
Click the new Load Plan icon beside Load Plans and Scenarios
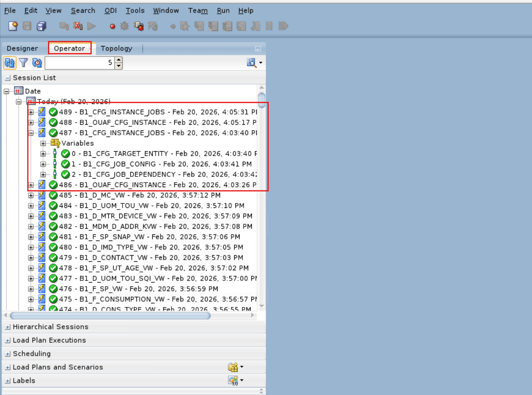coord(233,367)
